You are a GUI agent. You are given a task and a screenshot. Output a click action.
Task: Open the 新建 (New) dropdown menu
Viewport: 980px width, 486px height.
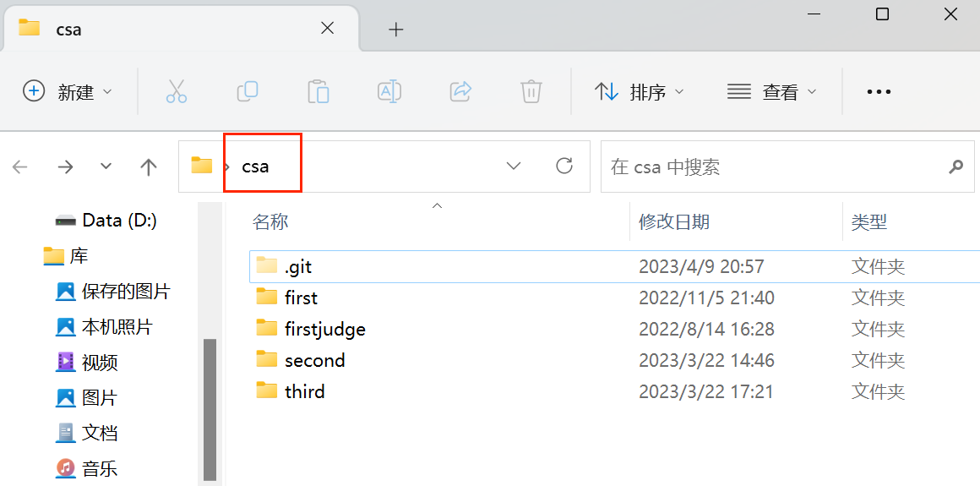coord(68,91)
